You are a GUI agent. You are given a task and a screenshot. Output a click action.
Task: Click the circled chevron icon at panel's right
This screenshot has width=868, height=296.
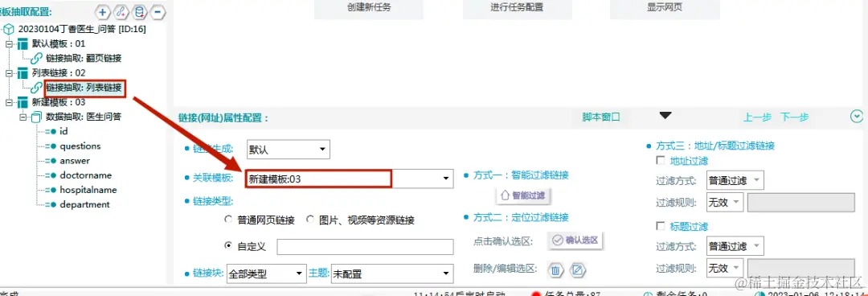[x=857, y=117]
